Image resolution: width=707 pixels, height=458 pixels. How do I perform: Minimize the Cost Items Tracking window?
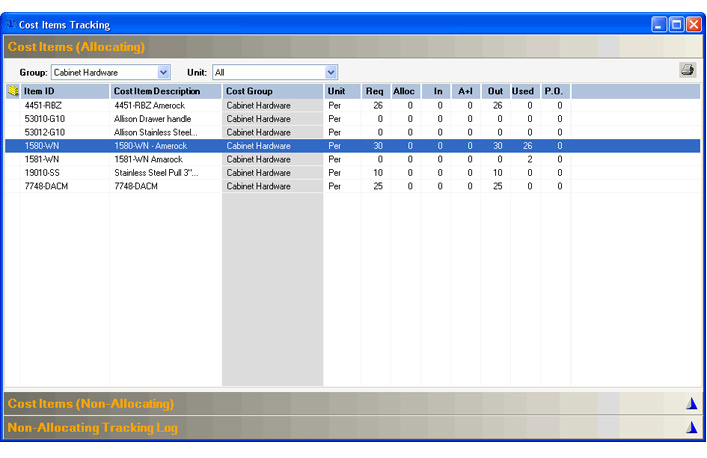coord(659,24)
